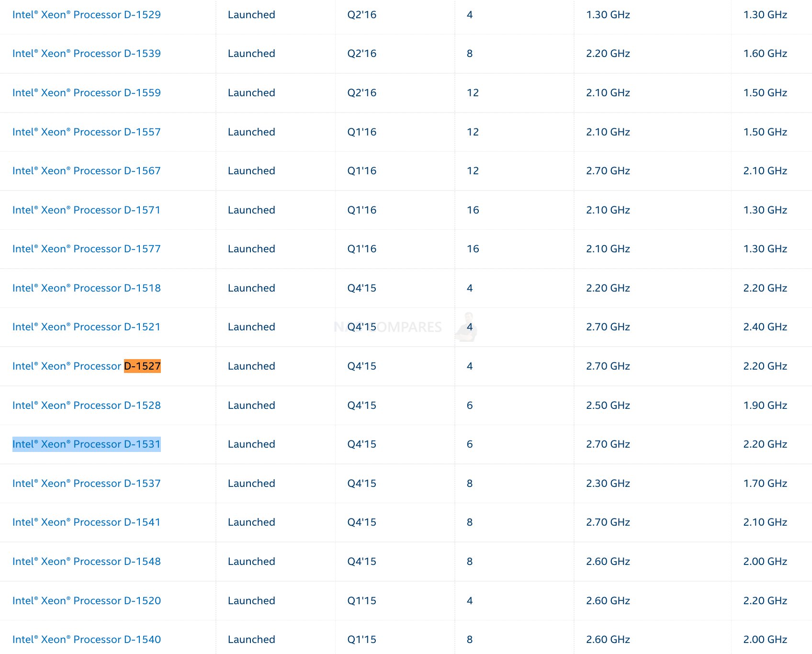The width and height of the screenshot is (812, 654).
Task: Open the Intel Xeon Processor D-1559 link
Action: point(87,93)
